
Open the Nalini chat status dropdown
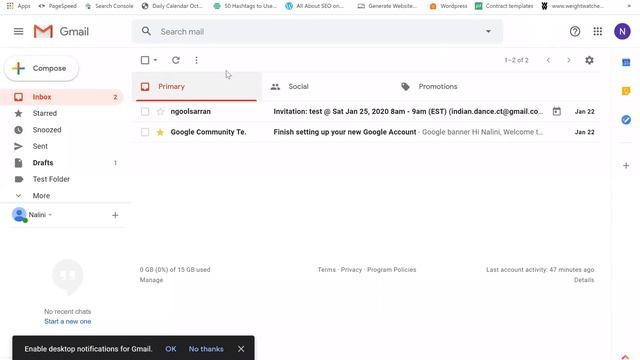pyautogui.click(x=50, y=215)
